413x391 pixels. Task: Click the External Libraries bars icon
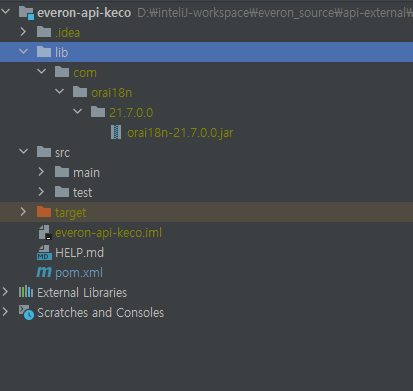pos(26,292)
